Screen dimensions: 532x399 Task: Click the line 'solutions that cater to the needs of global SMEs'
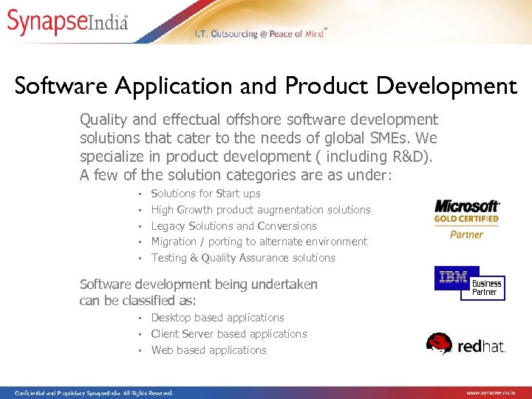(x=243, y=138)
